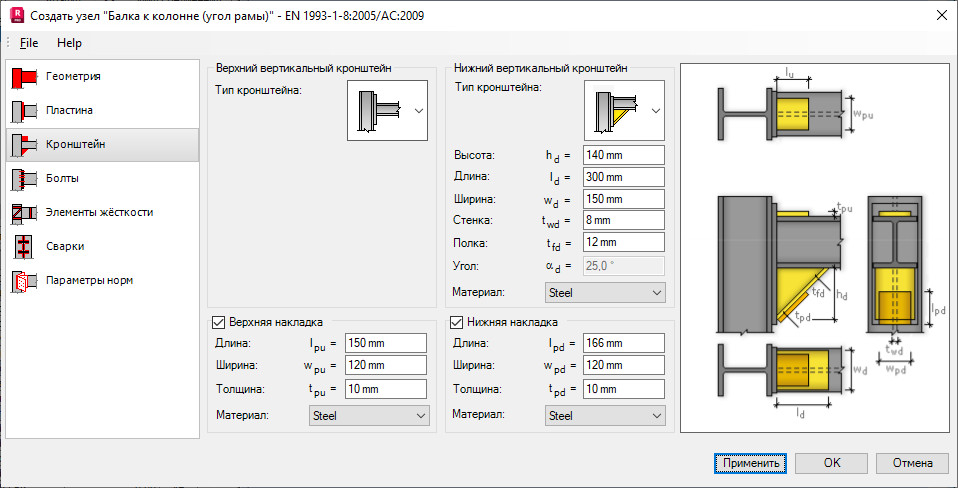Select the Параметры норм label

[x=89, y=280]
